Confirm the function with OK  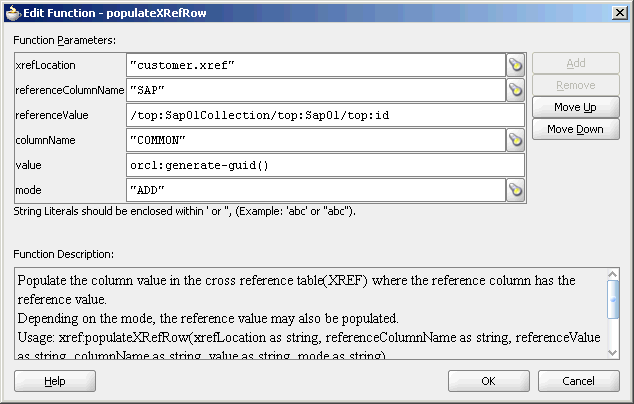point(488,381)
